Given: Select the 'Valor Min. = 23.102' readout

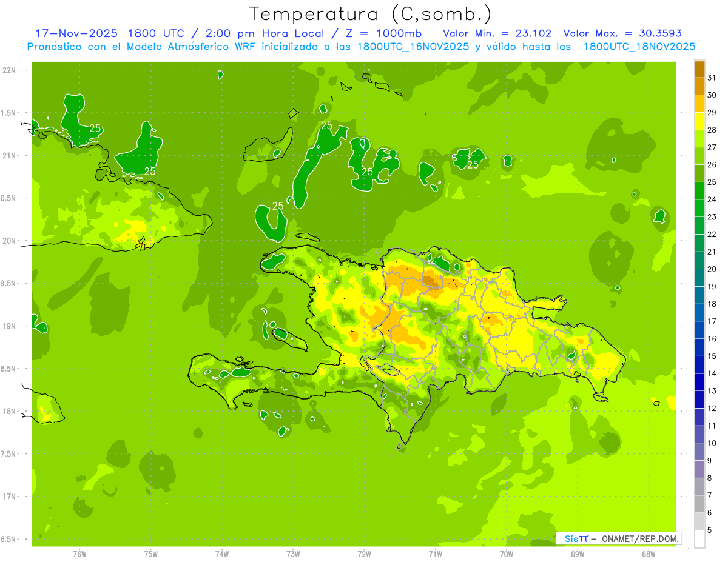Looking at the screenshot, I should pos(497,33).
